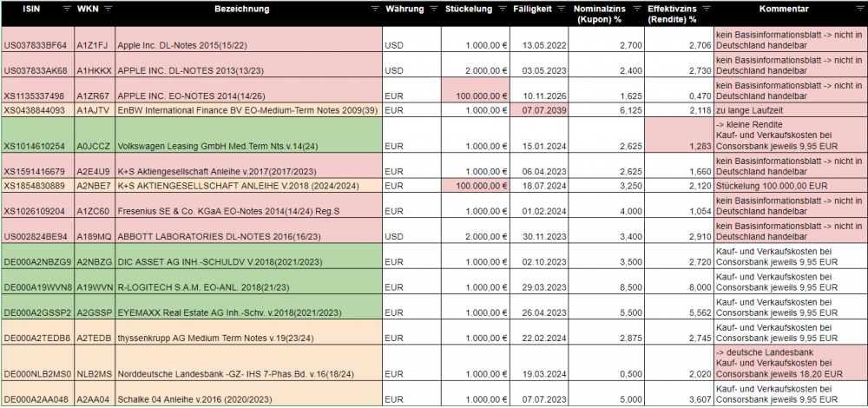Select WKN cell A189MQ
This screenshot has width=868, height=408.
[95, 230]
